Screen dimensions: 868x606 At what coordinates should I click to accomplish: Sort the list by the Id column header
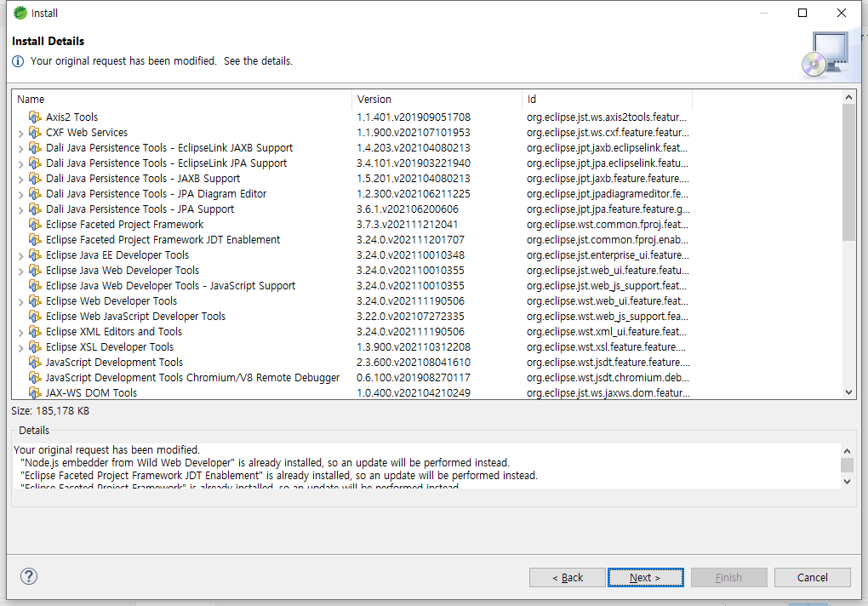coord(607,99)
